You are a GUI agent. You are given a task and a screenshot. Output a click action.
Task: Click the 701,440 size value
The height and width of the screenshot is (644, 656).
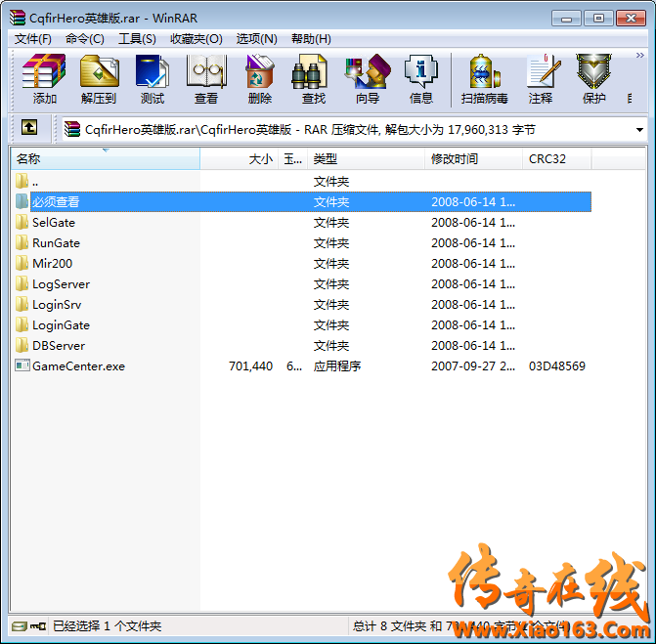[250, 366]
